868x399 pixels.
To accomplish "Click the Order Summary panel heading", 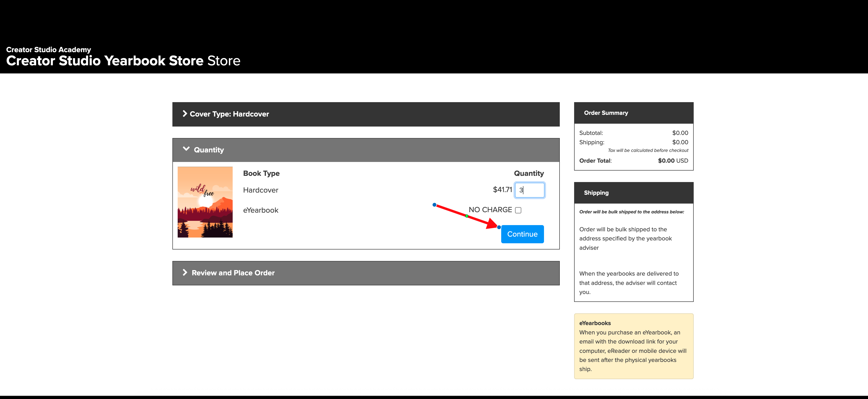I will (606, 113).
